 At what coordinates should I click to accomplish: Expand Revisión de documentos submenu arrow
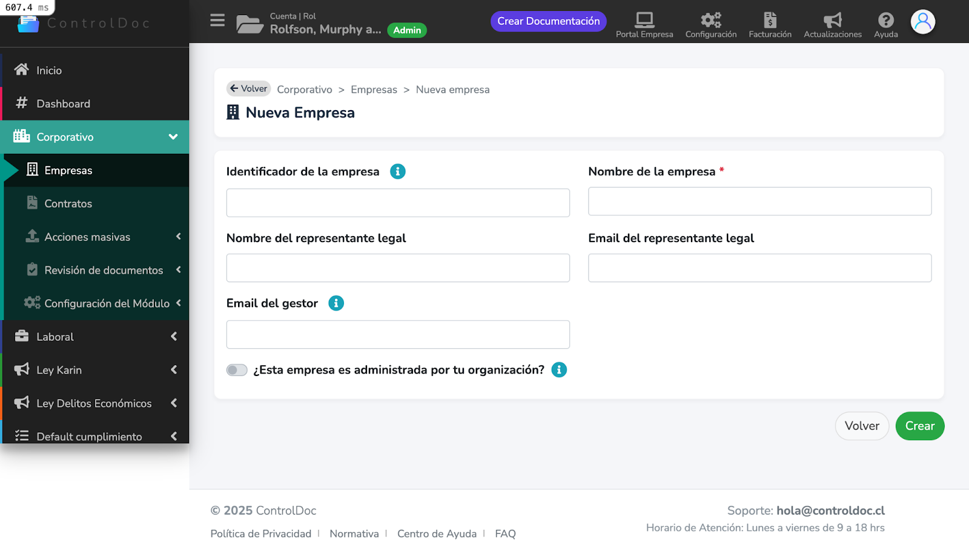(179, 270)
